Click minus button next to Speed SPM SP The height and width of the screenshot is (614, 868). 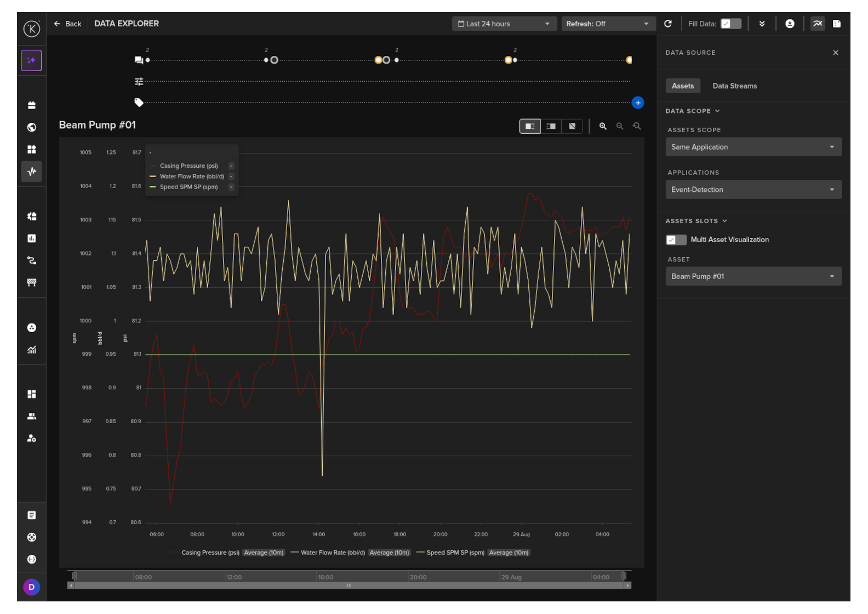(231, 187)
